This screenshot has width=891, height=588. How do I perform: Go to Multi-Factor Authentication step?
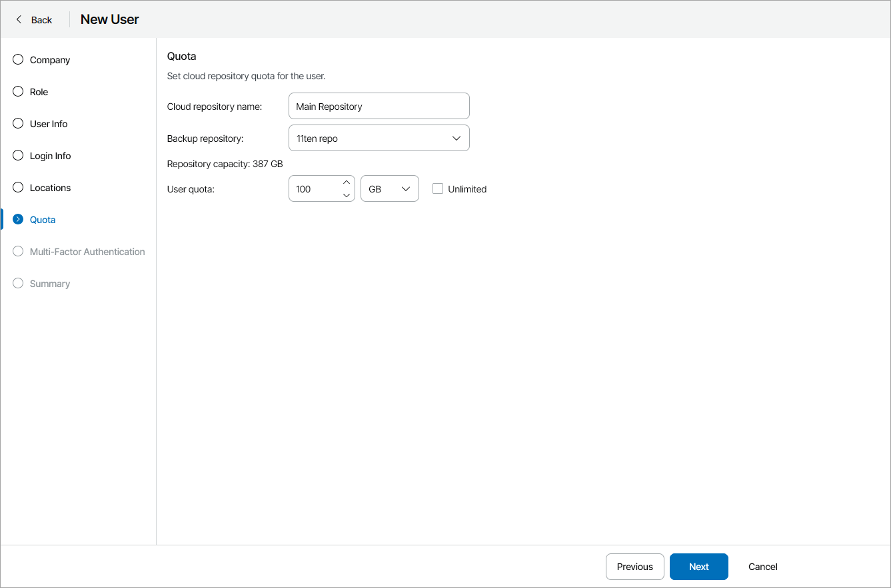(87, 252)
